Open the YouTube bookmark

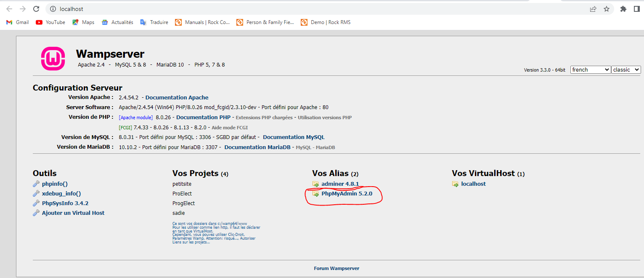click(x=50, y=22)
